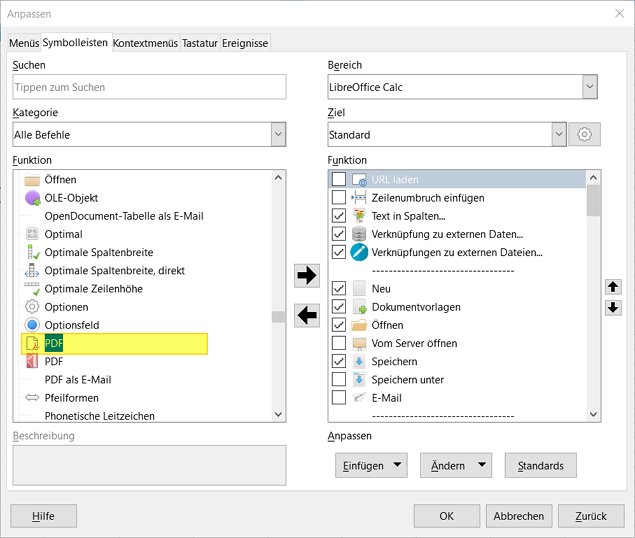Check the Speichern unter checkbox
Screen dimensions: 635x538
point(339,380)
